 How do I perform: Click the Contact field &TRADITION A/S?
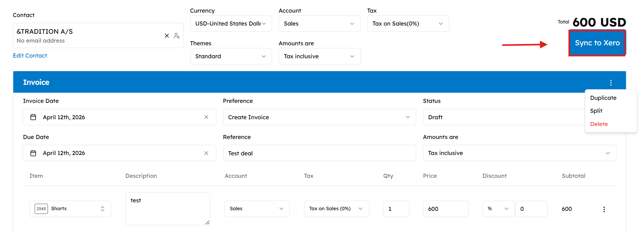[98, 35]
